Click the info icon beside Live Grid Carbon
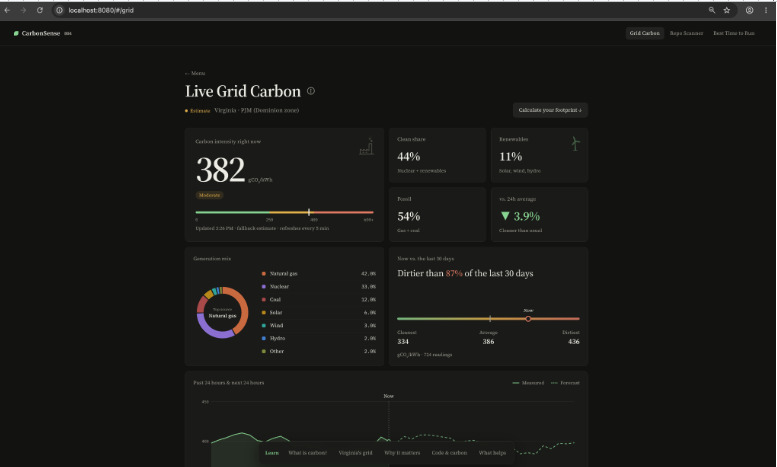The height and width of the screenshot is (467, 777). click(311, 91)
